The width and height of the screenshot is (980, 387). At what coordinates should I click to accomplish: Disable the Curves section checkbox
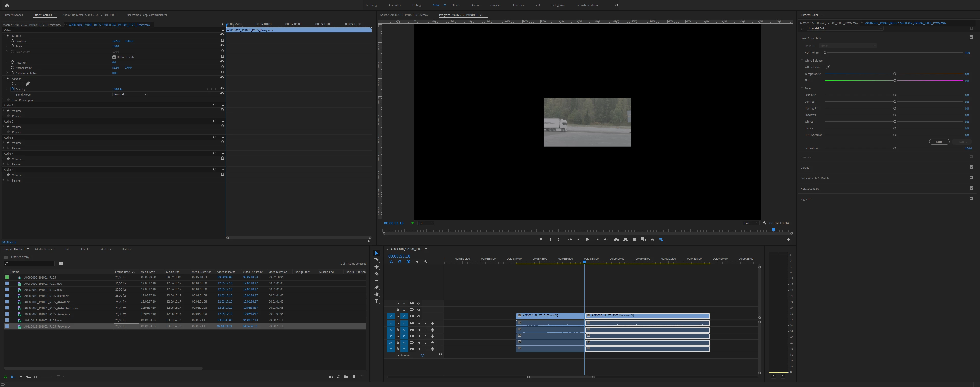click(x=971, y=167)
